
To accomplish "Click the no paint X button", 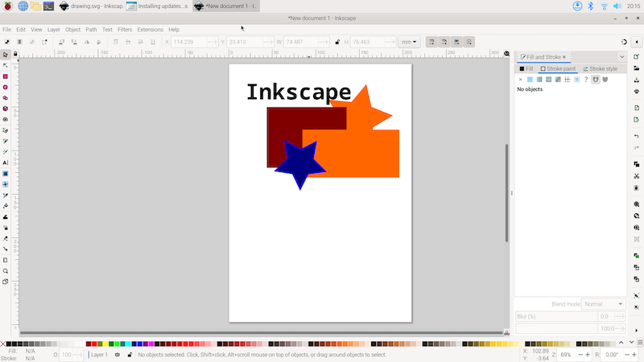I will click(x=520, y=80).
